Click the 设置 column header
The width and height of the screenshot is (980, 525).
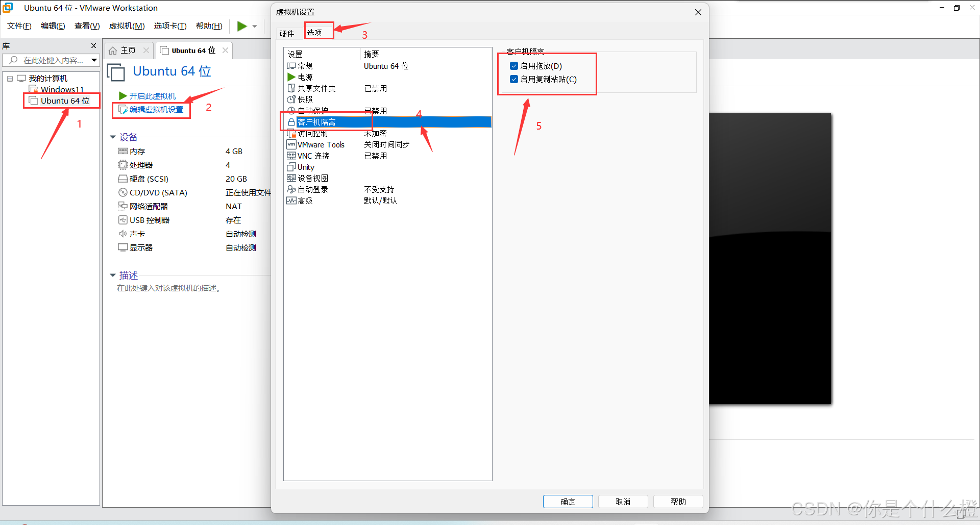(x=295, y=54)
